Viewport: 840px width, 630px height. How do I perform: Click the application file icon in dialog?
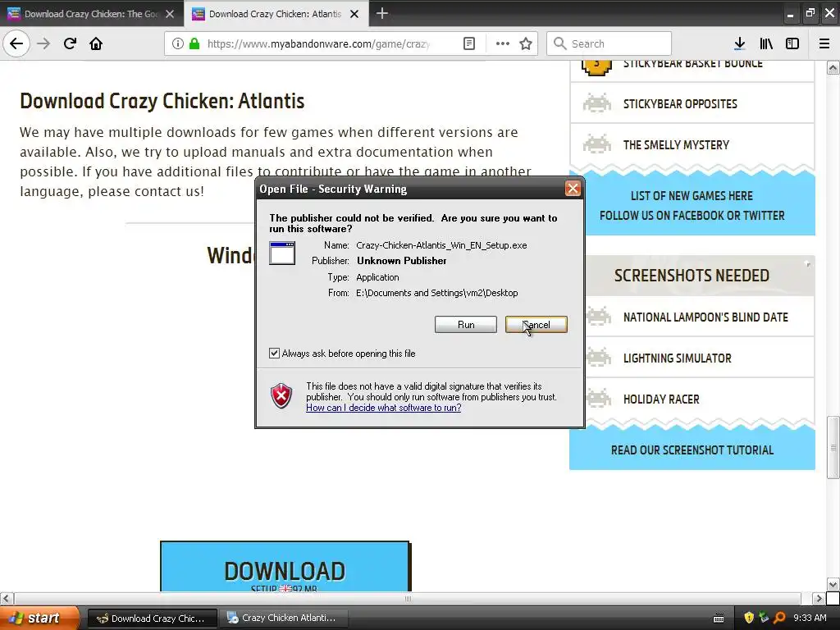(x=282, y=253)
